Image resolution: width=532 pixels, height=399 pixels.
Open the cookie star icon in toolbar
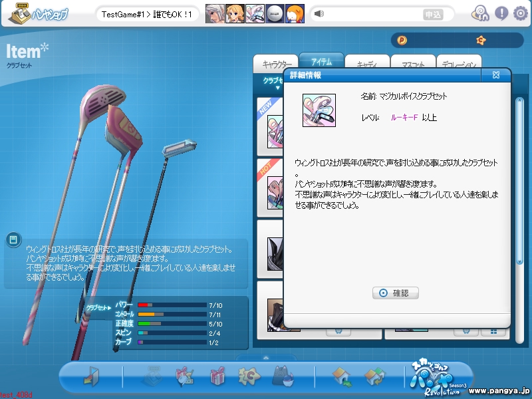249,376
